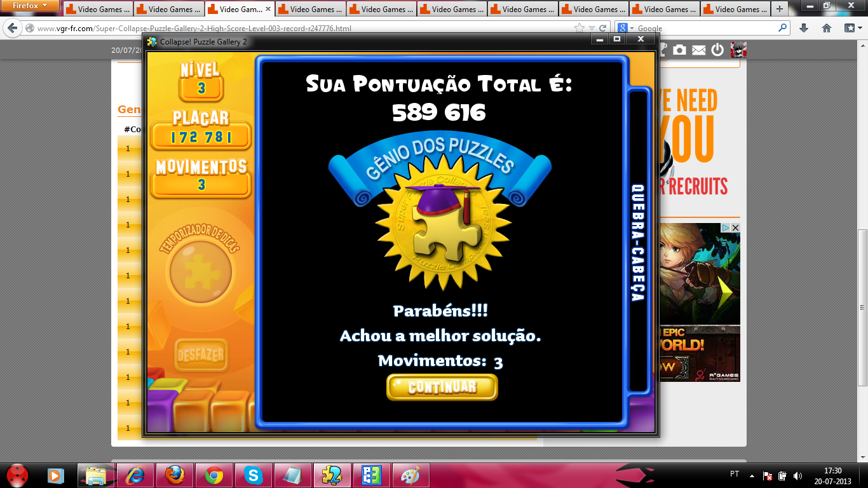Show hidden system tray icons
This screenshot has height=488, width=868.
[x=752, y=475]
